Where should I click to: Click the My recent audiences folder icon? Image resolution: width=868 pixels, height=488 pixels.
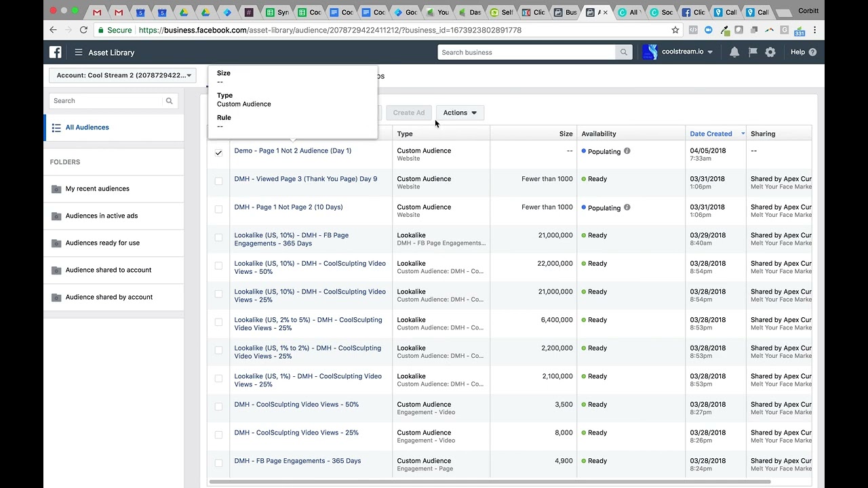[x=56, y=189]
